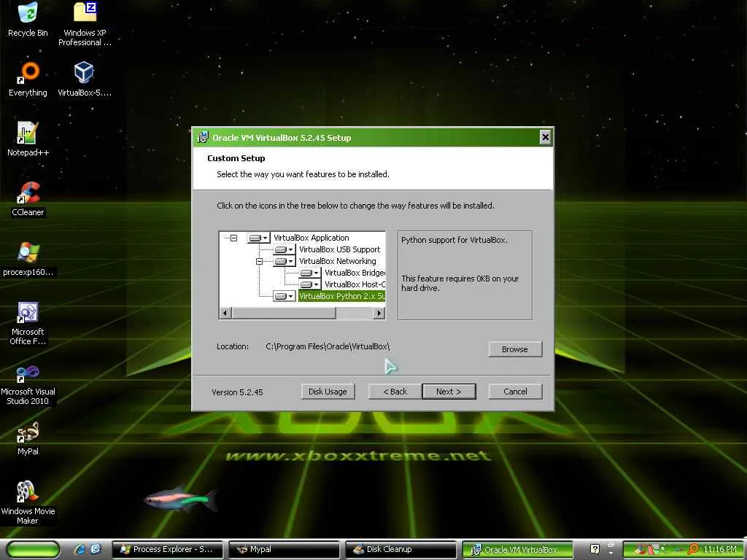747x560 pixels.
Task: Select the VirtualBox Host-Only tree item
Action: (x=355, y=285)
